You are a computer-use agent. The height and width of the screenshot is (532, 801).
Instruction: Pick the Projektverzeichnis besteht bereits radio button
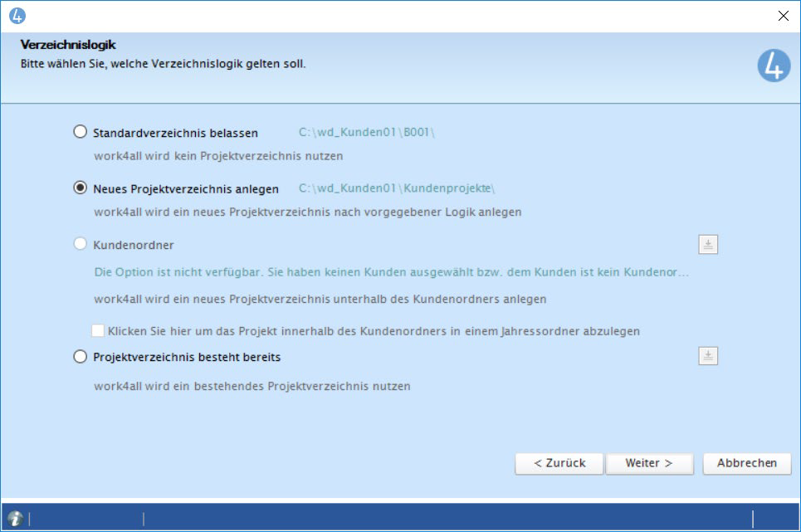pyautogui.click(x=81, y=357)
